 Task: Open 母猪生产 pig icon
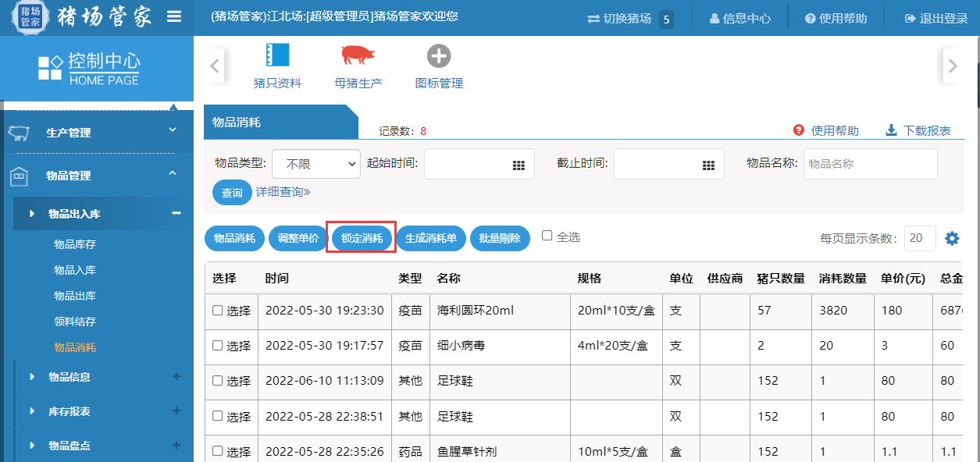[x=358, y=56]
